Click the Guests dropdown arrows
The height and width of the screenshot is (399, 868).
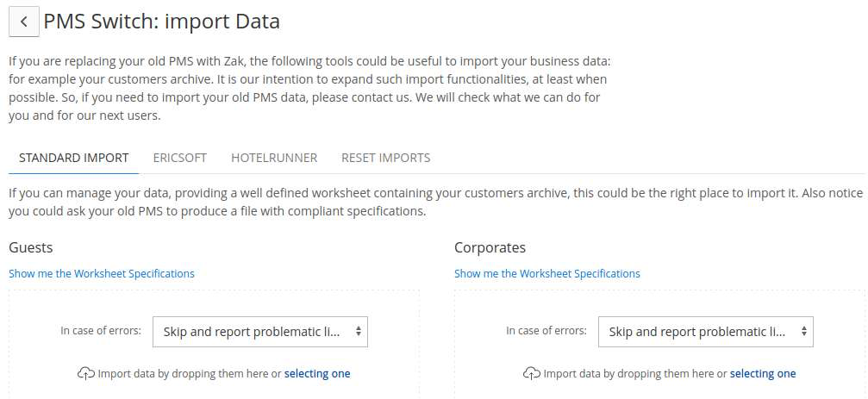(359, 332)
